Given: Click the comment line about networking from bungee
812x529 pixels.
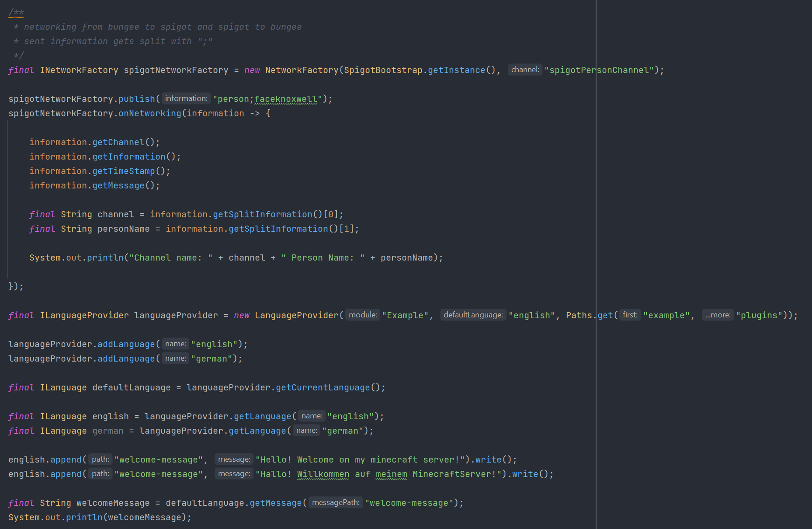Looking at the screenshot, I should point(158,27).
